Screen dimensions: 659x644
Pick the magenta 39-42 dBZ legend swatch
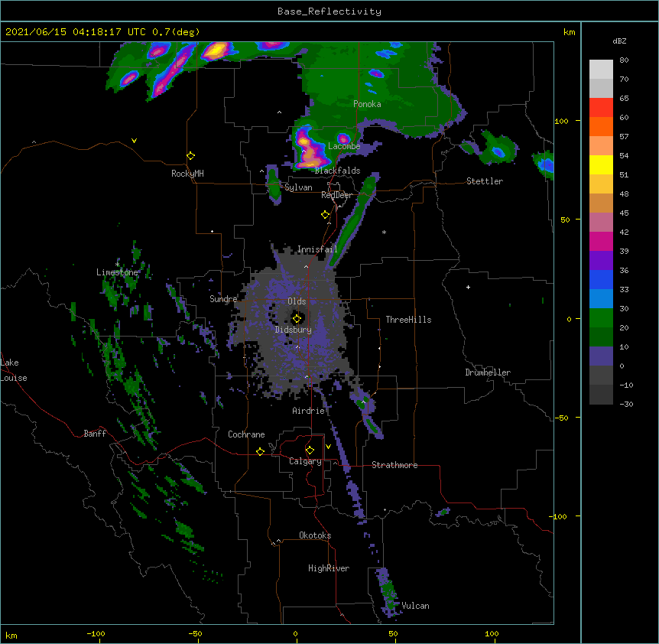pos(601,241)
